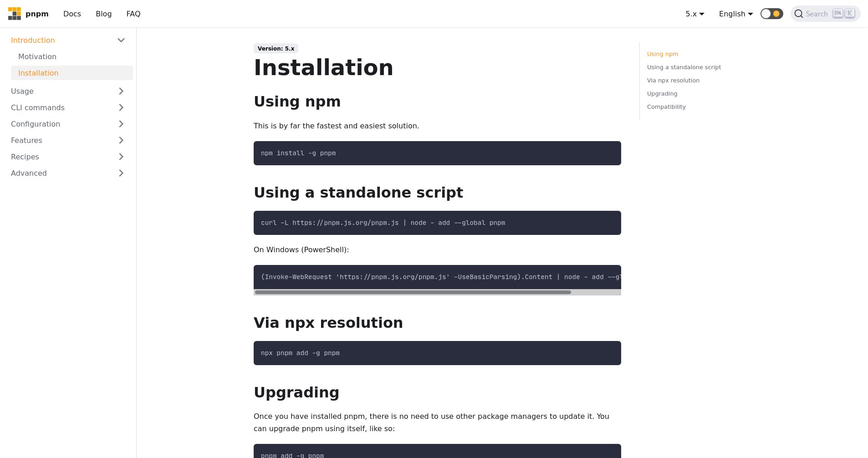Image resolution: width=868 pixels, height=458 pixels.
Task: Click the curl standalone script command
Action: [383, 223]
